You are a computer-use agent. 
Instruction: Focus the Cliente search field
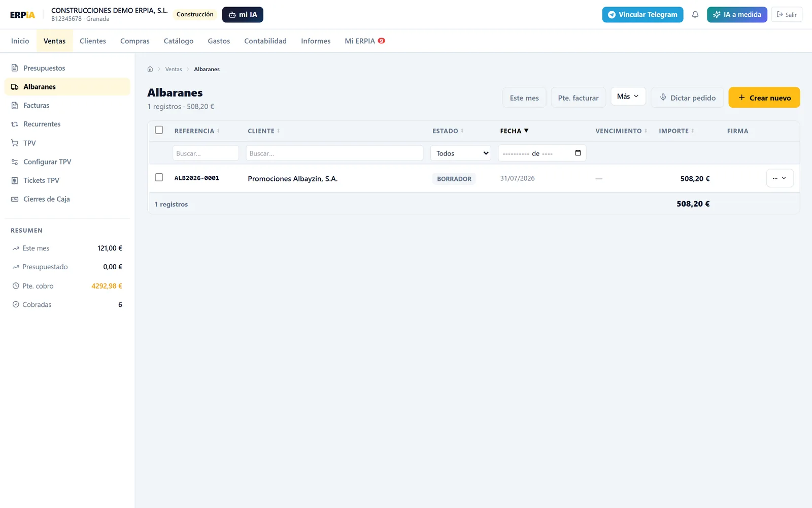pos(334,153)
